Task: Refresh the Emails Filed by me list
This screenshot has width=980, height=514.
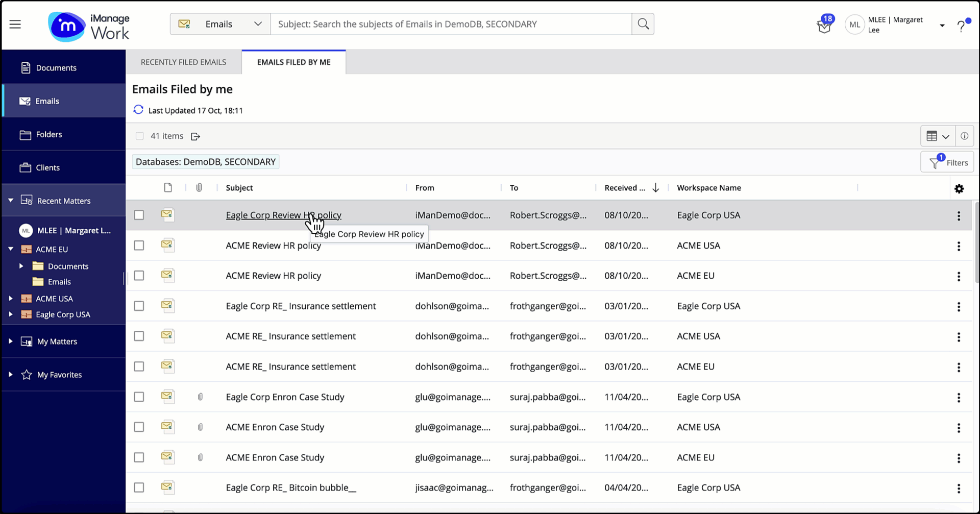Action: [138, 110]
